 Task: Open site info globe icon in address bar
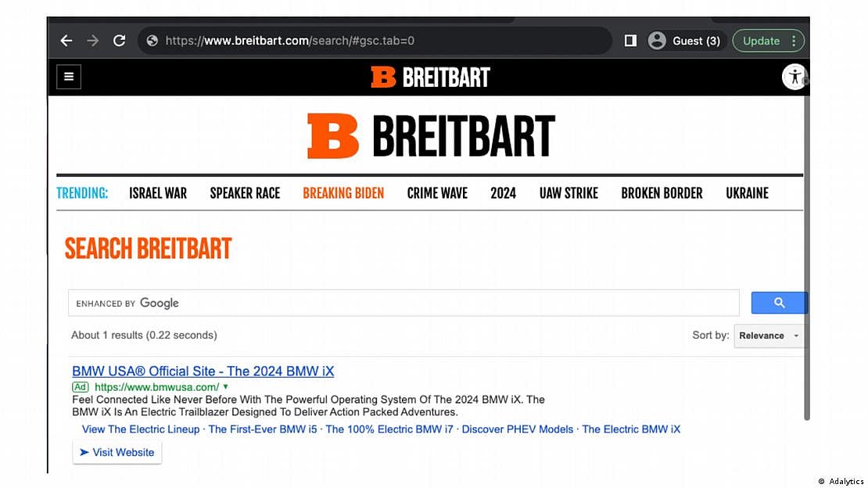pos(152,41)
